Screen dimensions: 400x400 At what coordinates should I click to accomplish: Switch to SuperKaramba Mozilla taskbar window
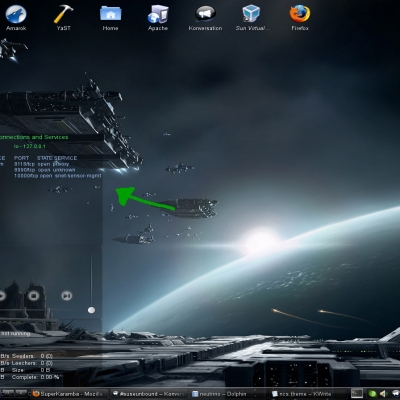click(70, 394)
